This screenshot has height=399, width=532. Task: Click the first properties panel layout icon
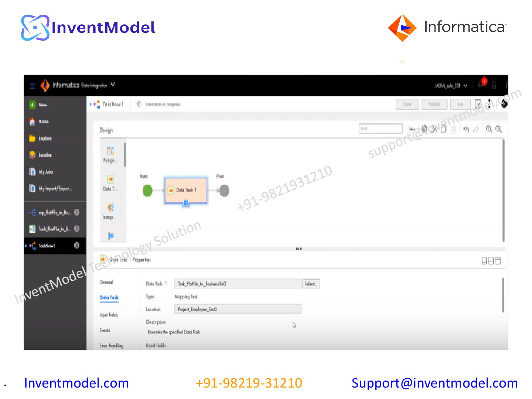pos(484,261)
